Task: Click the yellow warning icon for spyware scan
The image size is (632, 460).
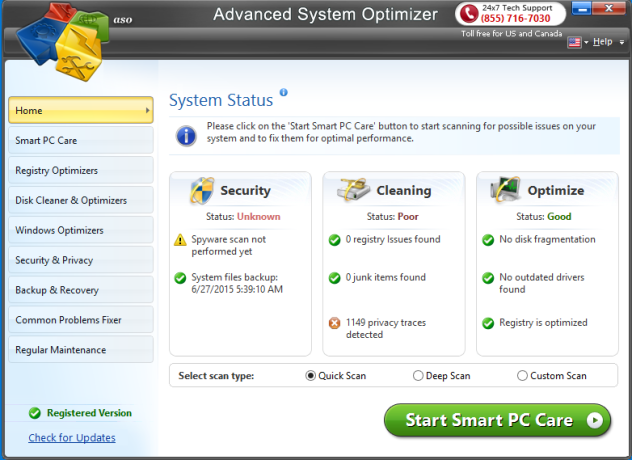Action: coord(180,240)
